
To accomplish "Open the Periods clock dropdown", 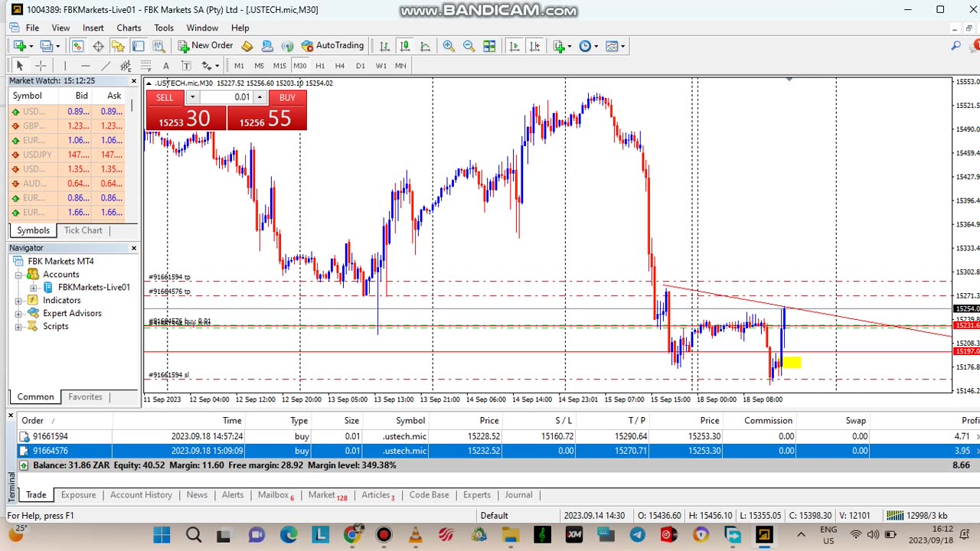I will click(588, 46).
